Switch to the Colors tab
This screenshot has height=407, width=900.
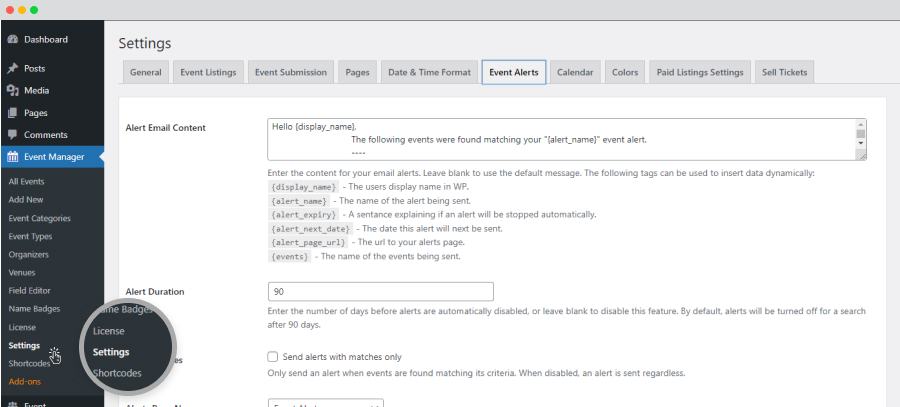coord(625,72)
